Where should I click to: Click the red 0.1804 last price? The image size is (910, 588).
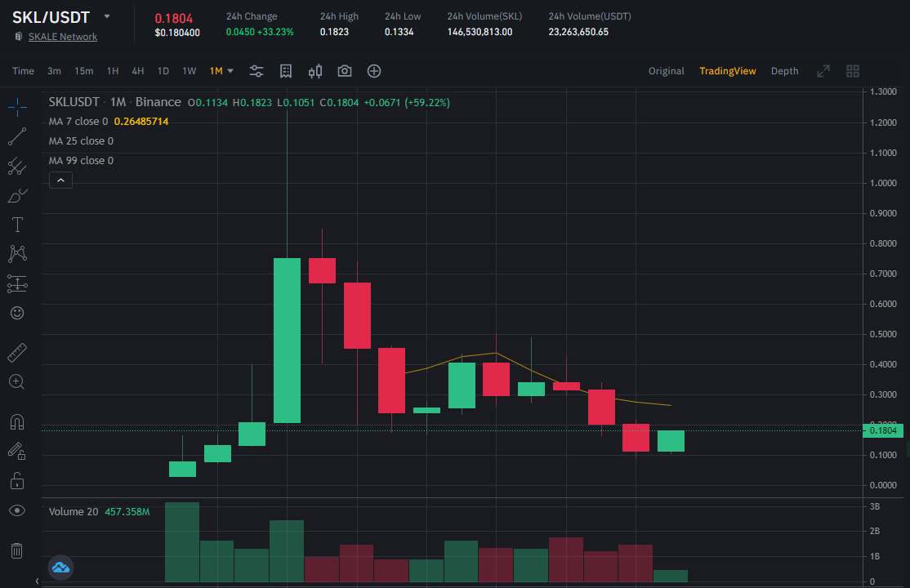pyautogui.click(x=173, y=19)
